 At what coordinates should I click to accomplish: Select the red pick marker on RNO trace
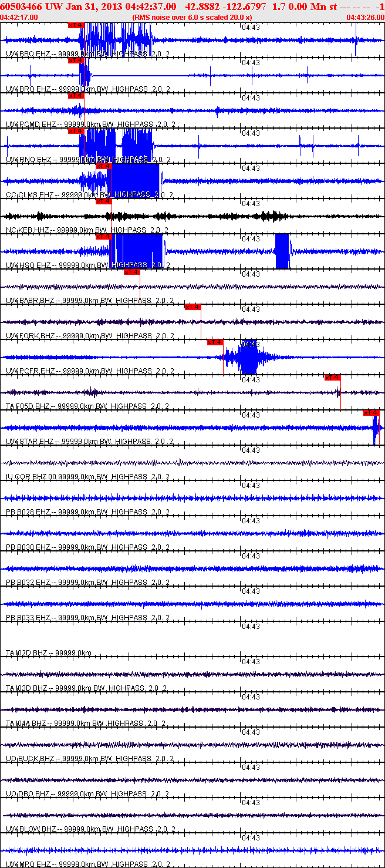[x=76, y=131]
